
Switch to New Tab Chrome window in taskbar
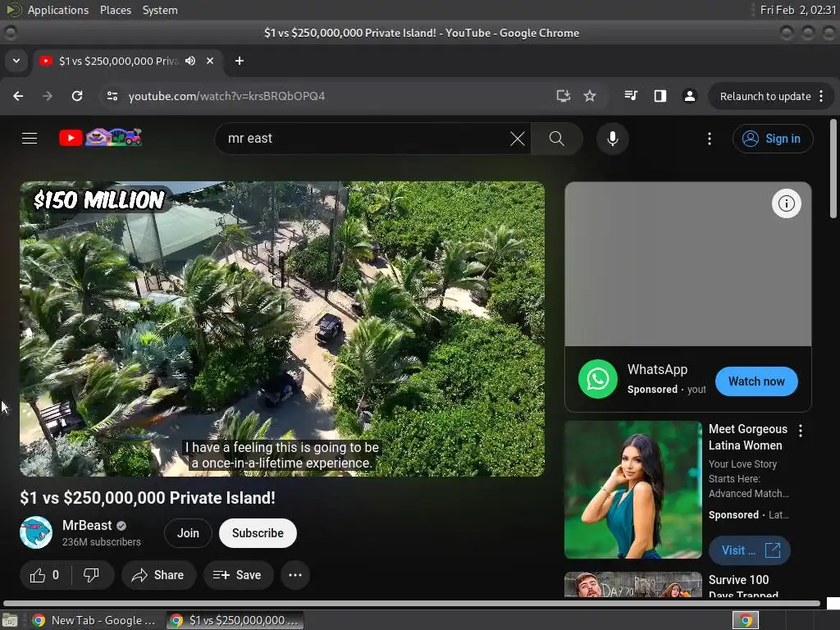pyautogui.click(x=95, y=620)
